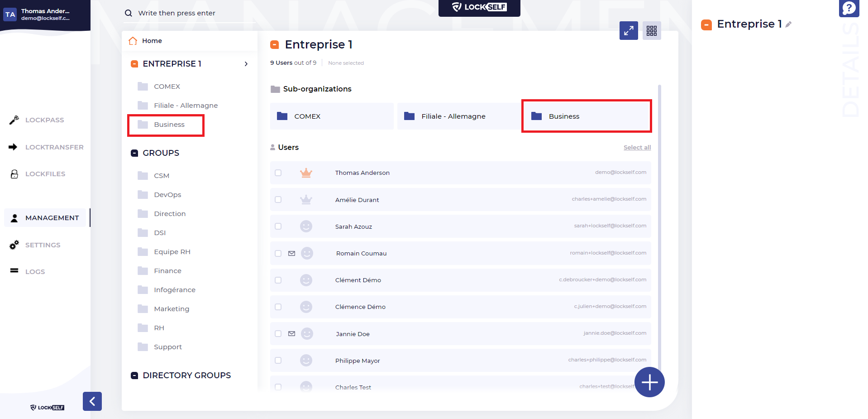Switch to grid view icon
The height and width of the screenshot is (419, 868).
(652, 31)
